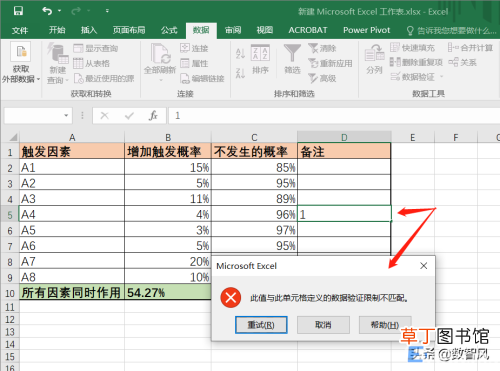Click cell 所有因素同时作用

(x=72, y=293)
